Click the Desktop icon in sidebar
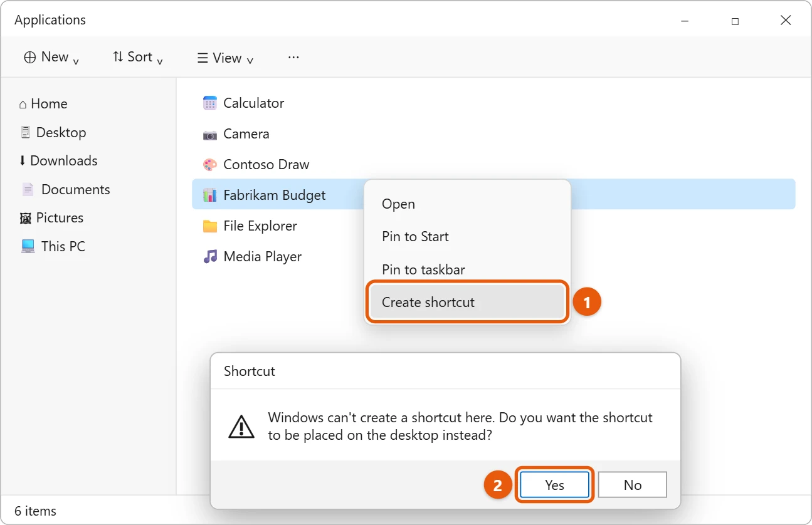The width and height of the screenshot is (812, 525). coord(26,132)
